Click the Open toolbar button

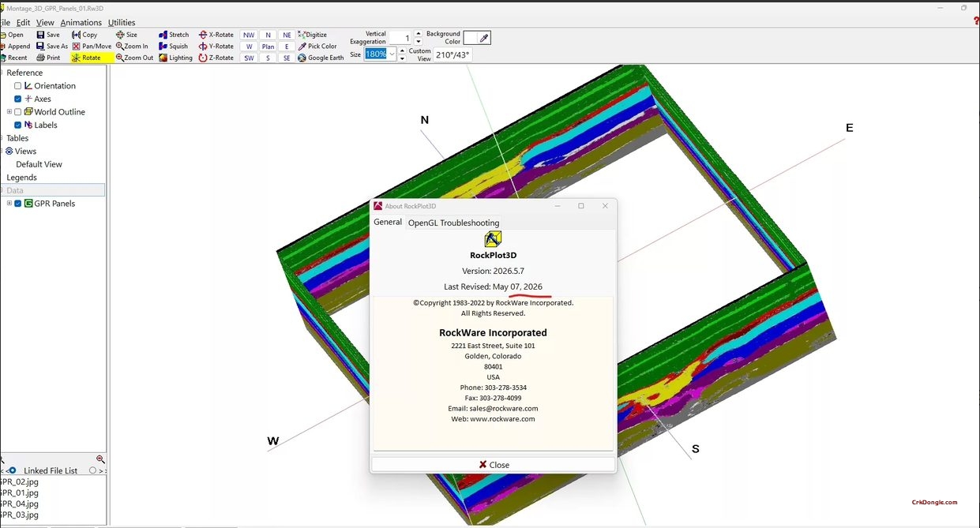pyautogui.click(x=13, y=35)
